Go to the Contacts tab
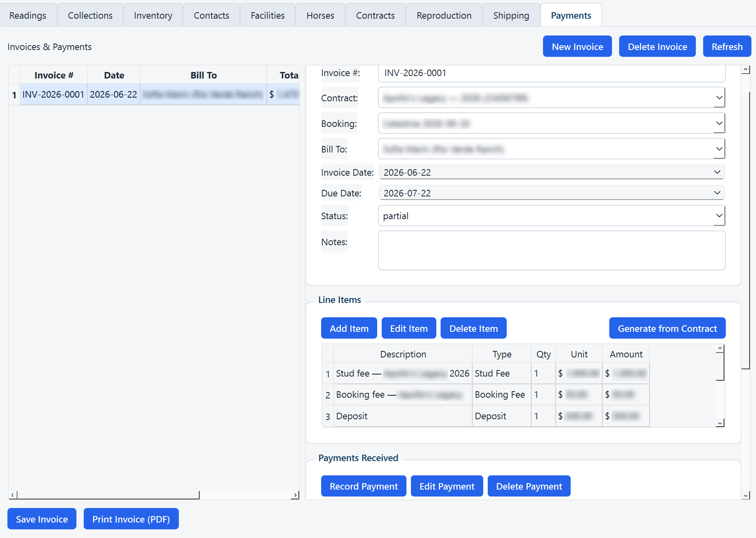The width and height of the screenshot is (756, 538). coord(211,15)
